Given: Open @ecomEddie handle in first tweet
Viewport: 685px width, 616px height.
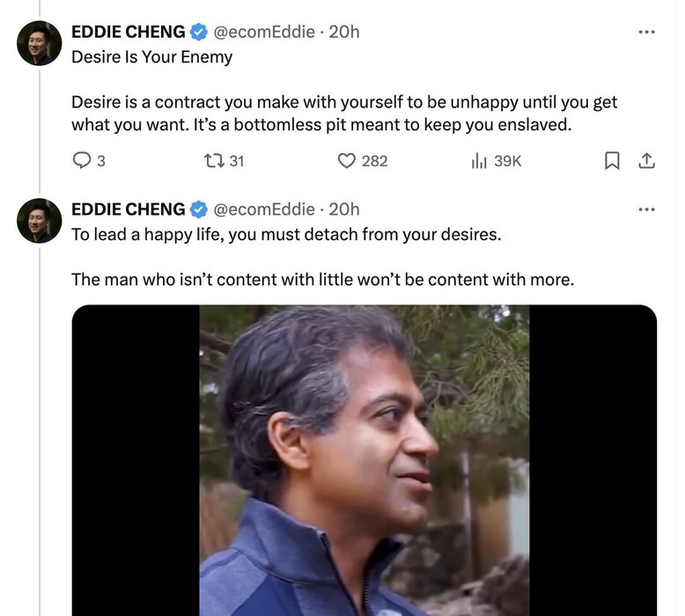Looking at the screenshot, I should coord(264,32).
